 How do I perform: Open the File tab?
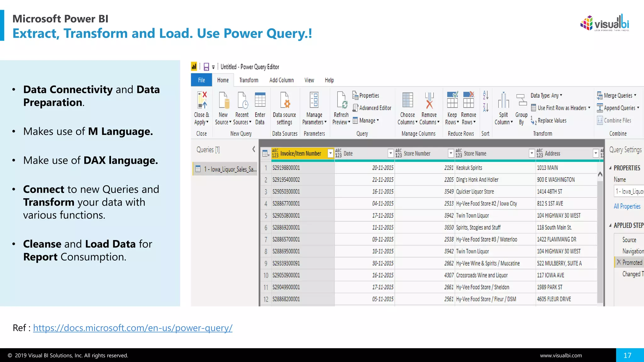pos(202,80)
